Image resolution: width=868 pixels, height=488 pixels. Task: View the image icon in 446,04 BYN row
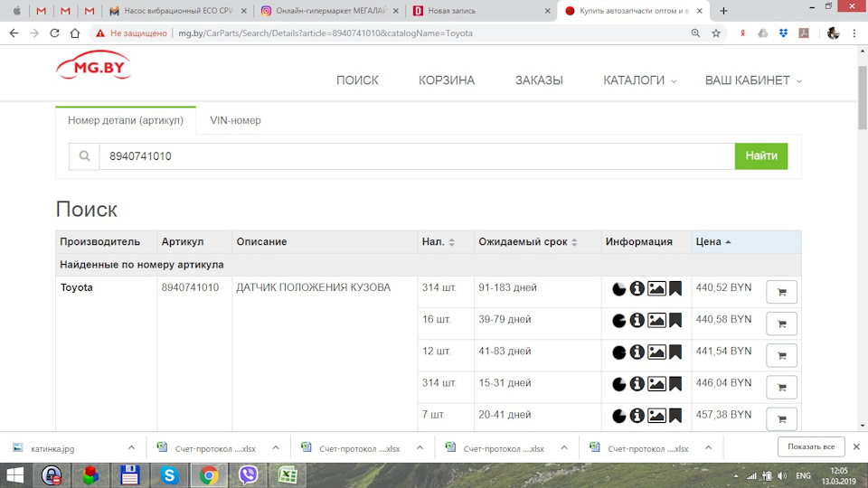tap(656, 384)
